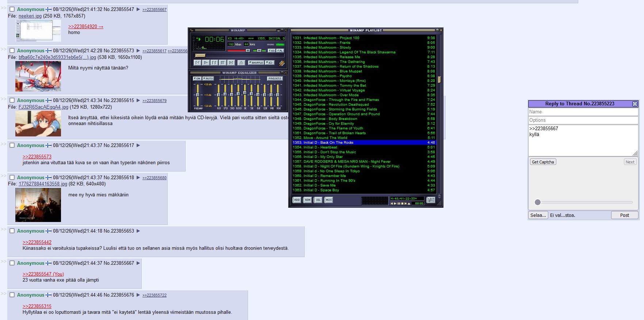Open post menu arrow for No.223855676
644x320 pixels.
click(138, 295)
